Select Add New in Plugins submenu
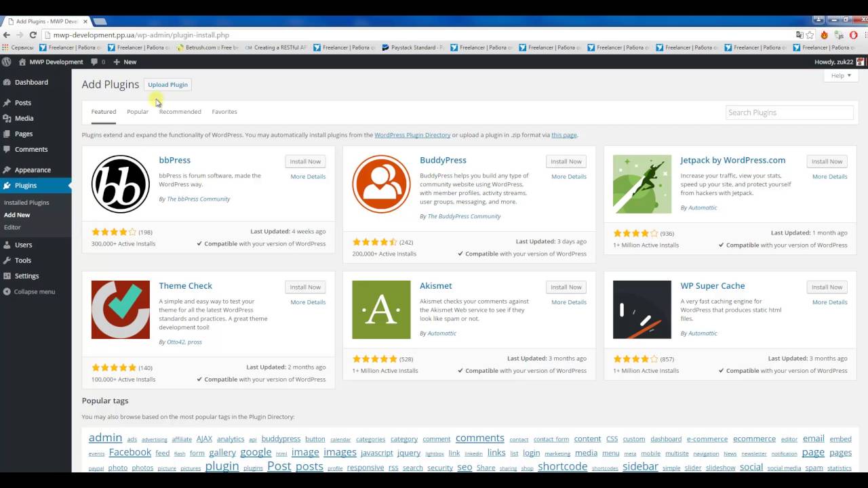This screenshot has height=488, width=868. (17, 215)
